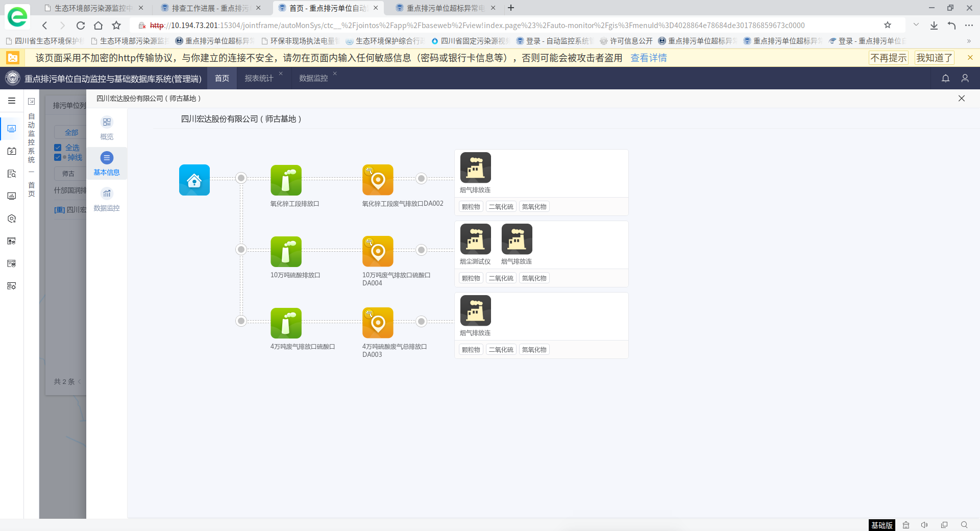Image resolution: width=980 pixels, height=531 pixels.
Task: Switch to 报表统计 tab
Action: (259, 78)
